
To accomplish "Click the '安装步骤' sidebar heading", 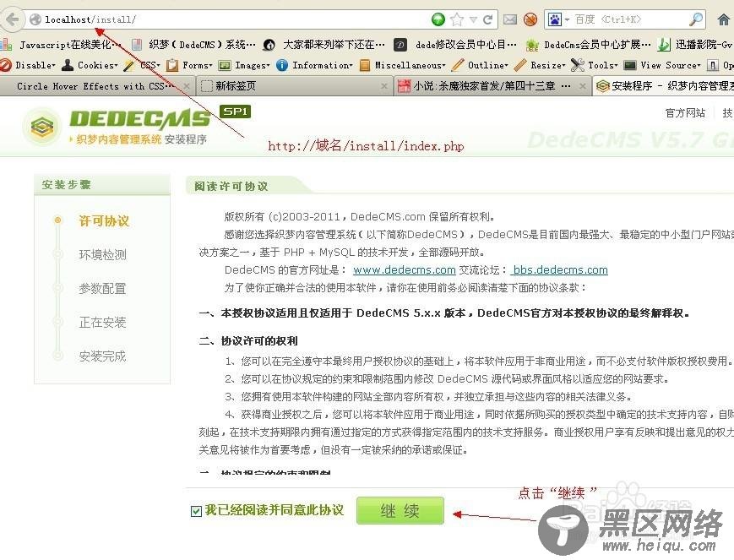I will point(67,184).
